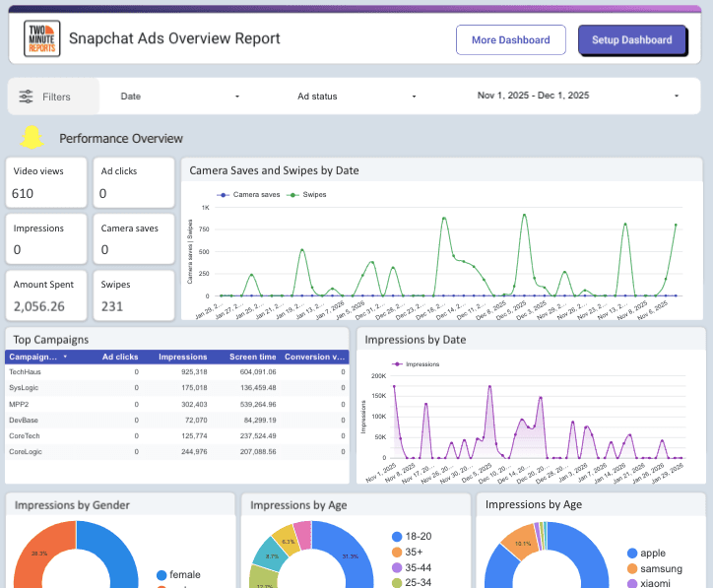The image size is (713, 588).
Task: Sort table by Campaign column arrow
Action: [65, 357]
